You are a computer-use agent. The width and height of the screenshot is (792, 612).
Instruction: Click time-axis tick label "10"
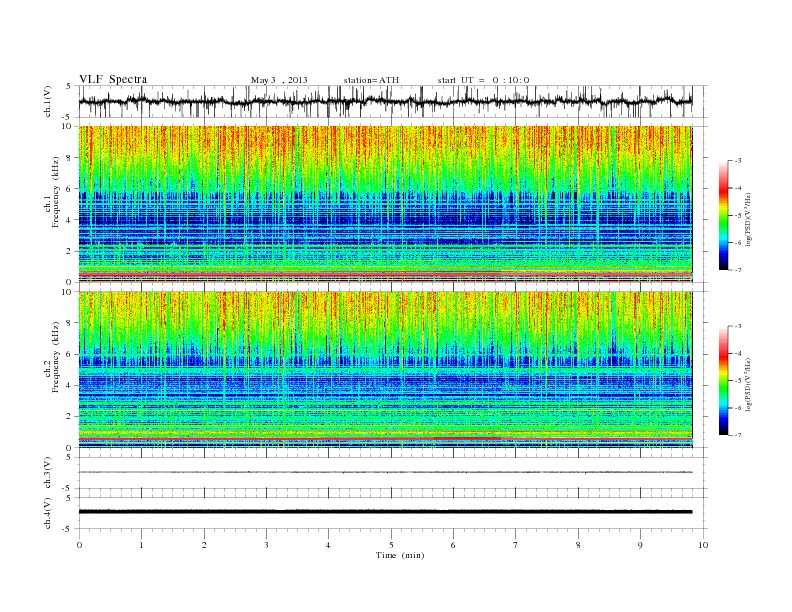coord(703,545)
